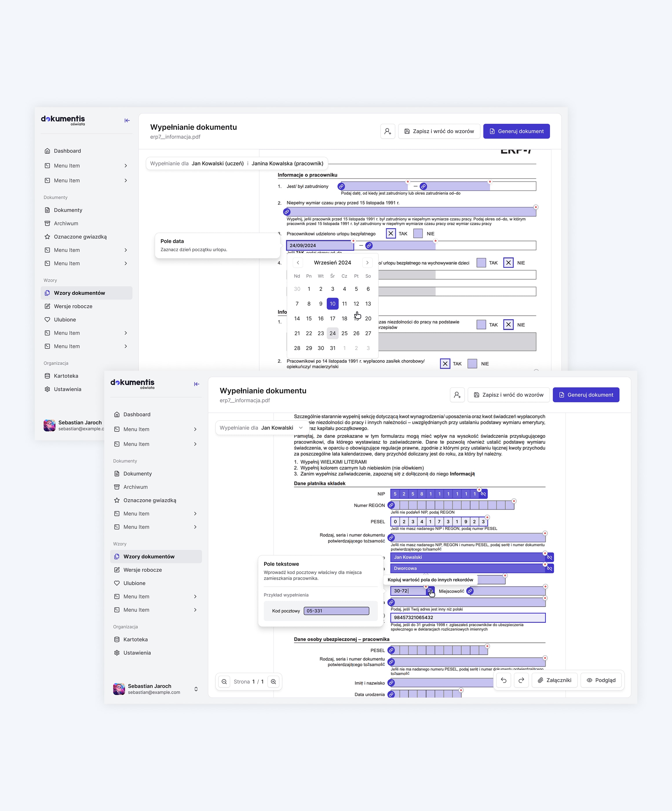Click link icon beside Numer REGON
Image resolution: width=672 pixels, height=811 pixels.
[x=391, y=505]
